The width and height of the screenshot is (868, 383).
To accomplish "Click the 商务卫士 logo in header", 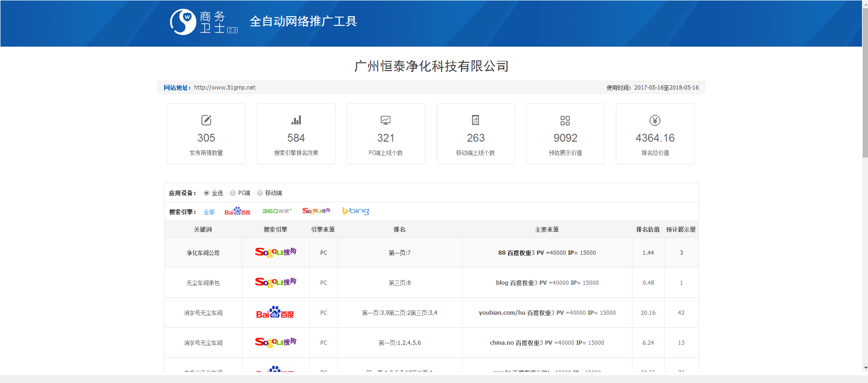I will (x=204, y=22).
